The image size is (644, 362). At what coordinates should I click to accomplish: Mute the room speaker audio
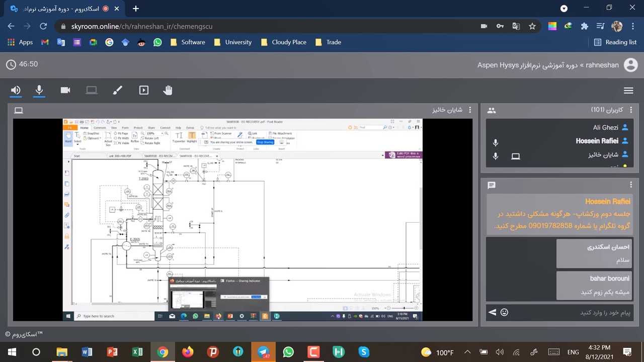tap(16, 90)
